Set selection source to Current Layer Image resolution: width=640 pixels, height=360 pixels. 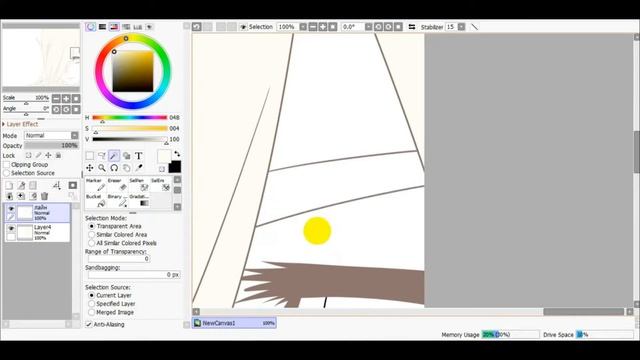(91, 295)
